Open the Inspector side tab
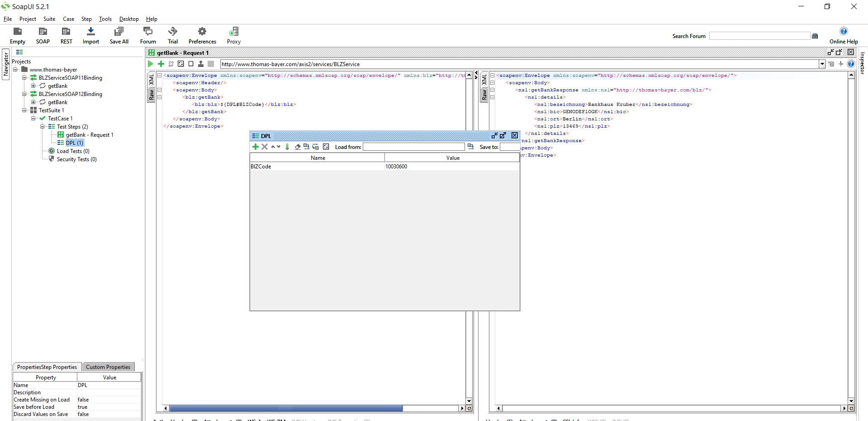 pos(863,63)
